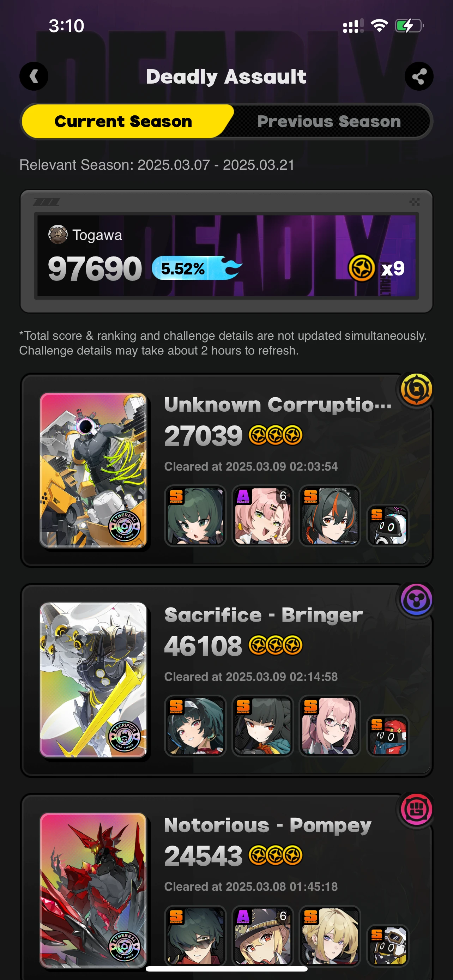Viewport: 453px width, 980px height.
Task: Open the share icon
Action: (x=419, y=77)
